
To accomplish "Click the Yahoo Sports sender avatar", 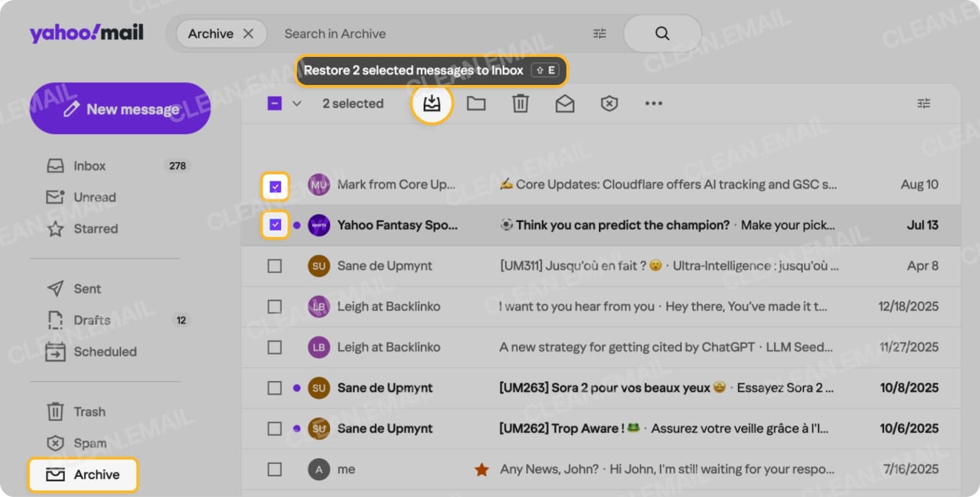I will pos(318,225).
